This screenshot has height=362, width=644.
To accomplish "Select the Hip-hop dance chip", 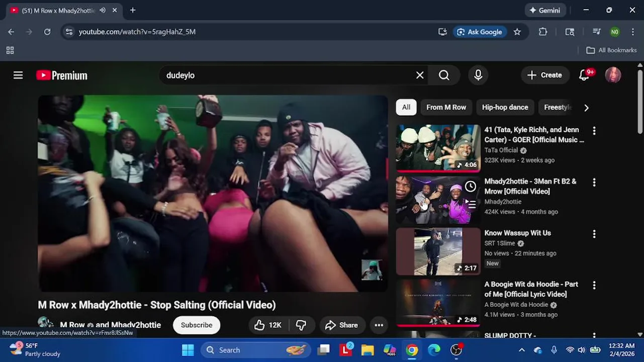I will pyautogui.click(x=505, y=107).
